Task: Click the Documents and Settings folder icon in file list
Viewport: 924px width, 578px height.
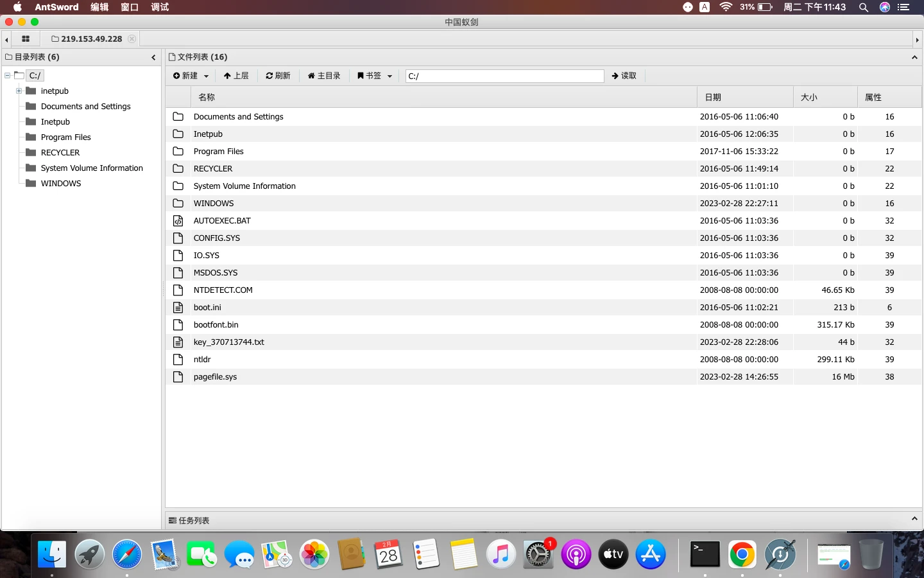Action: tap(178, 116)
